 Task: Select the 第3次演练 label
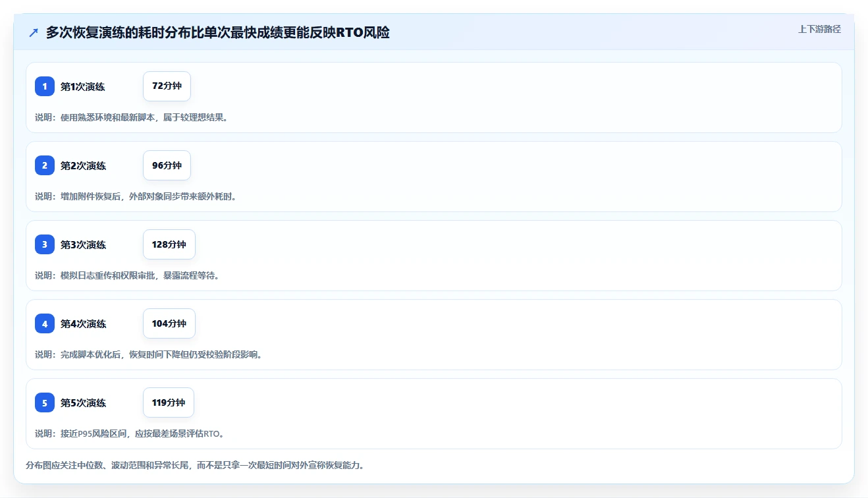tap(83, 244)
